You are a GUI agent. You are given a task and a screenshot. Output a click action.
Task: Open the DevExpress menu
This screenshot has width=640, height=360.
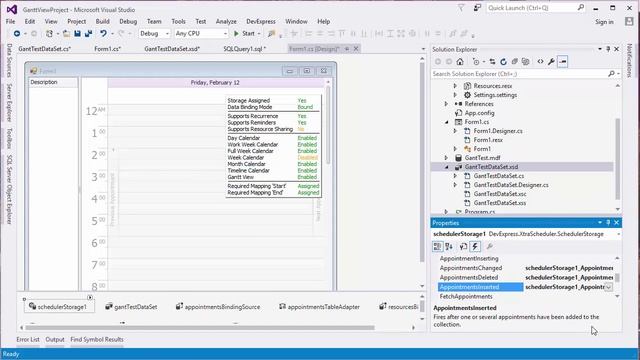click(x=261, y=22)
